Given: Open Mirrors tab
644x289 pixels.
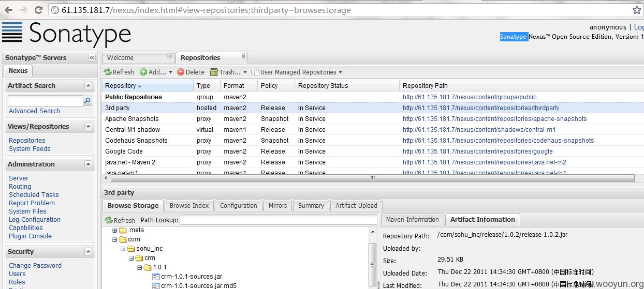Looking at the screenshot, I should 277,206.
